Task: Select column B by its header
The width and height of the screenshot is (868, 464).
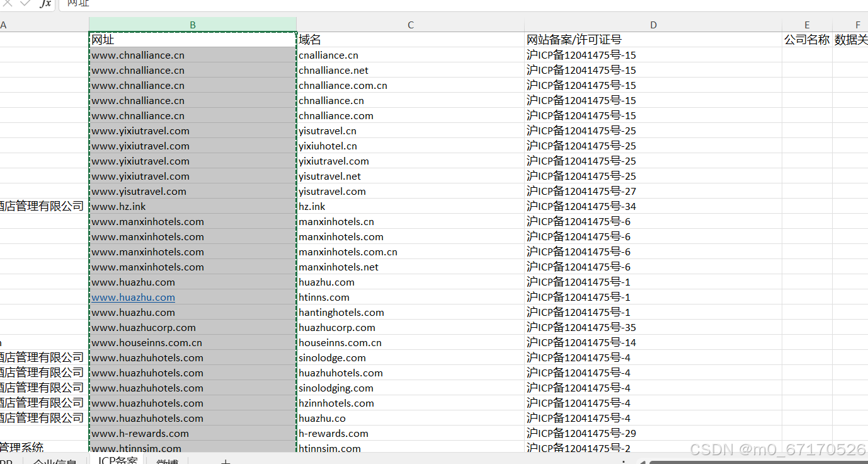Action: coord(193,25)
